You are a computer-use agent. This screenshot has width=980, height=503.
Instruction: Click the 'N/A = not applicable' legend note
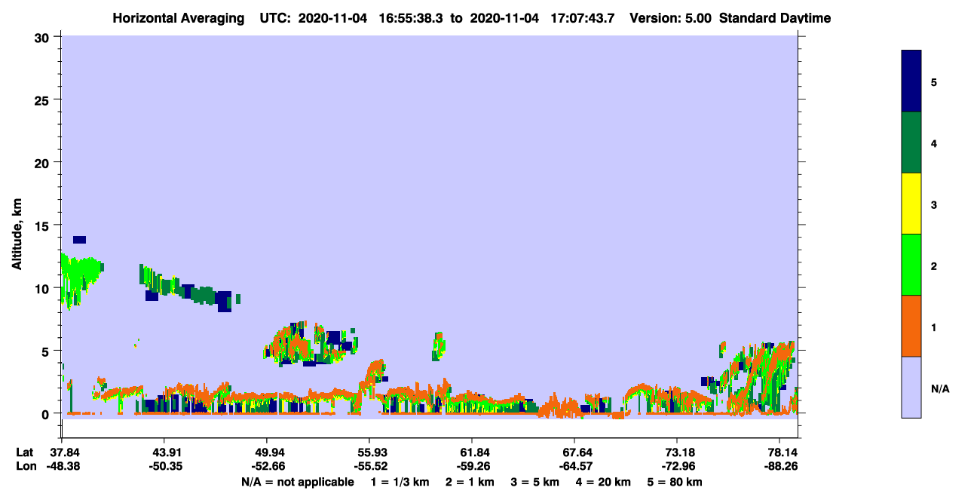point(298,482)
